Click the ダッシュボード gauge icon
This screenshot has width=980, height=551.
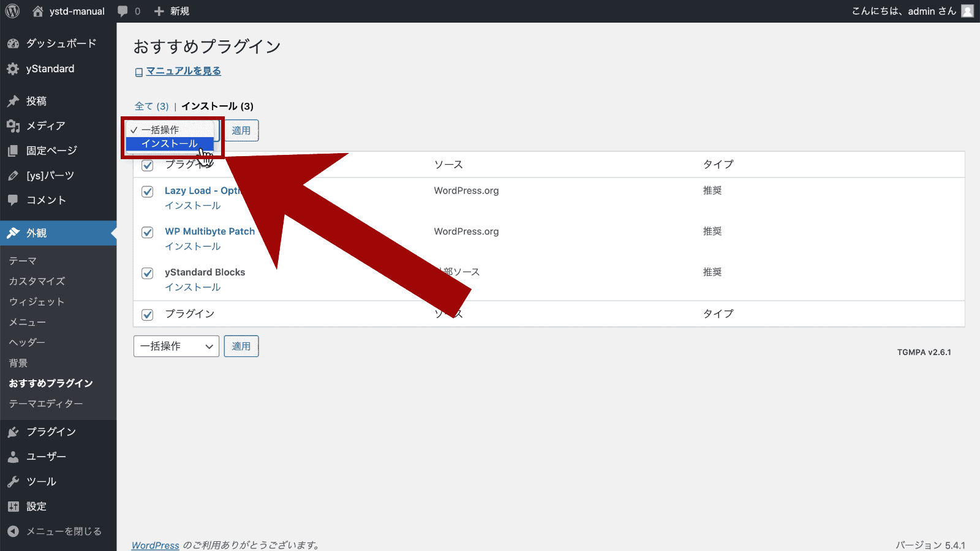click(13, 43)
